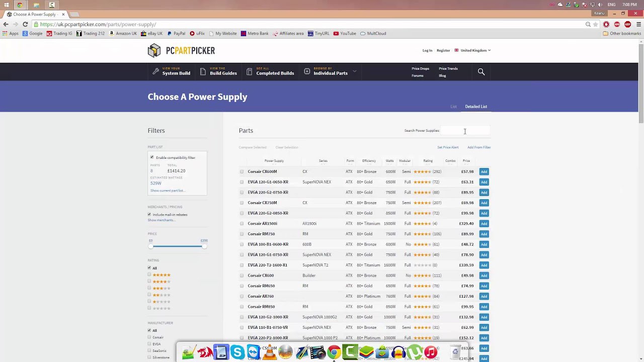Screen dimensions: 644x362
Task: Select the Corsair CX600M row checkbox
Action: [242, 171]
